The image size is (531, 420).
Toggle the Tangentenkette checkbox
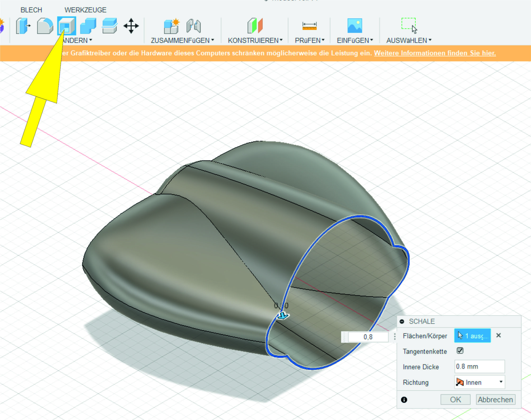(x=460, y=351)
